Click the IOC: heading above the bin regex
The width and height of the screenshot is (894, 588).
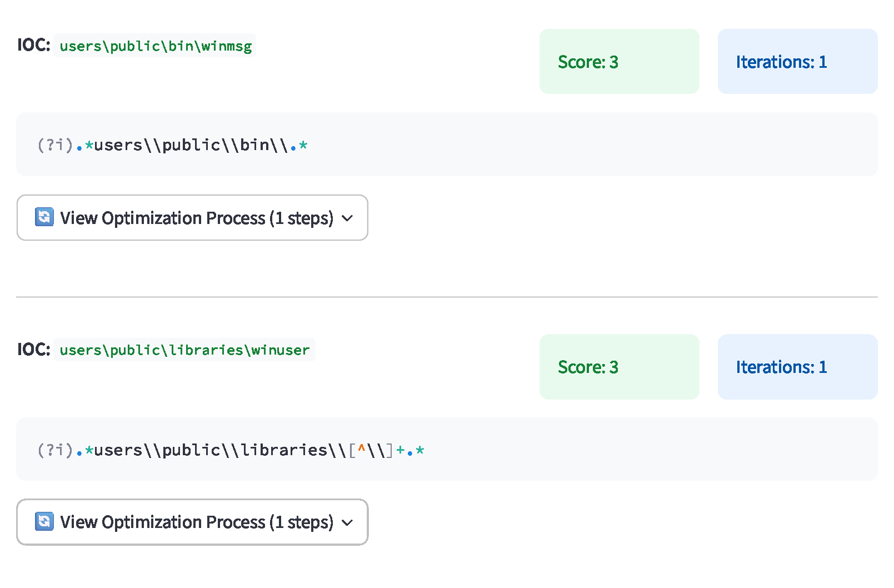34,45
